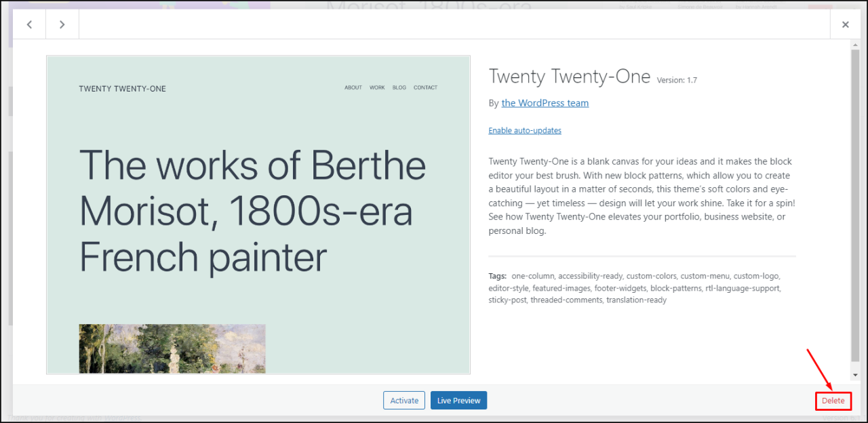Click the scrollbar up arrow
The height and width of the screenshot is (423, 868).
pos(855,44)
